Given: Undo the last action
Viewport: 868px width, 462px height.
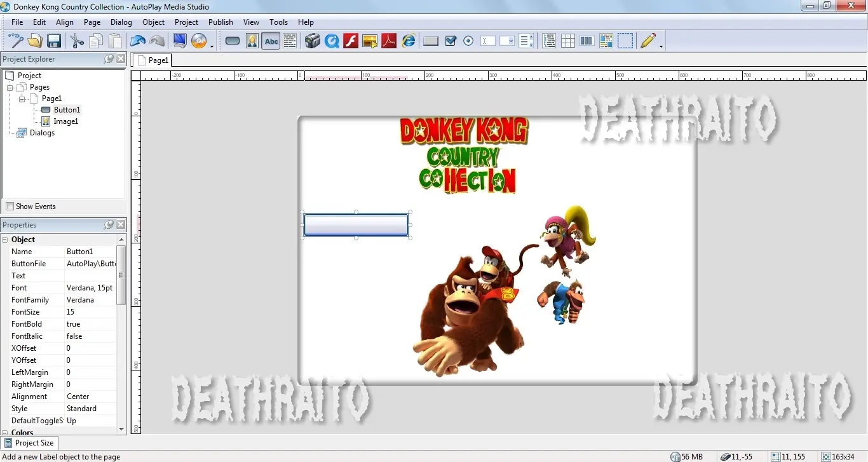Looking at the screenshot, I should (x=138, y=41).
